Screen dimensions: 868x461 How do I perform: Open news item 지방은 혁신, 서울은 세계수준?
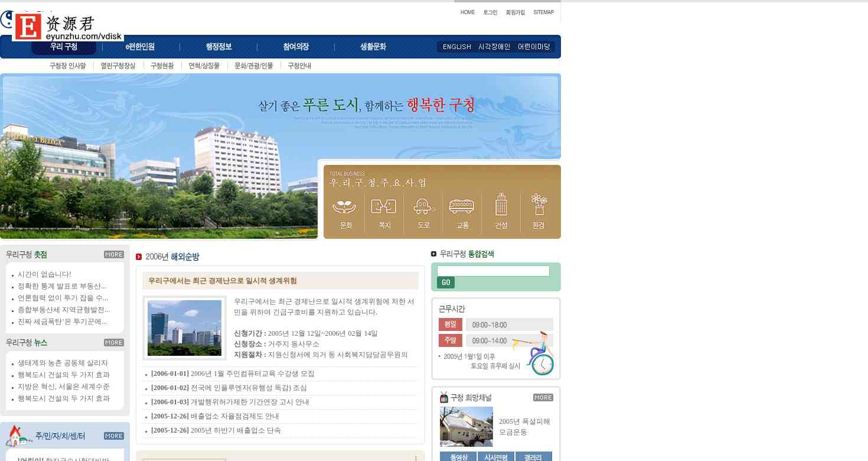(x=64, y=387)
